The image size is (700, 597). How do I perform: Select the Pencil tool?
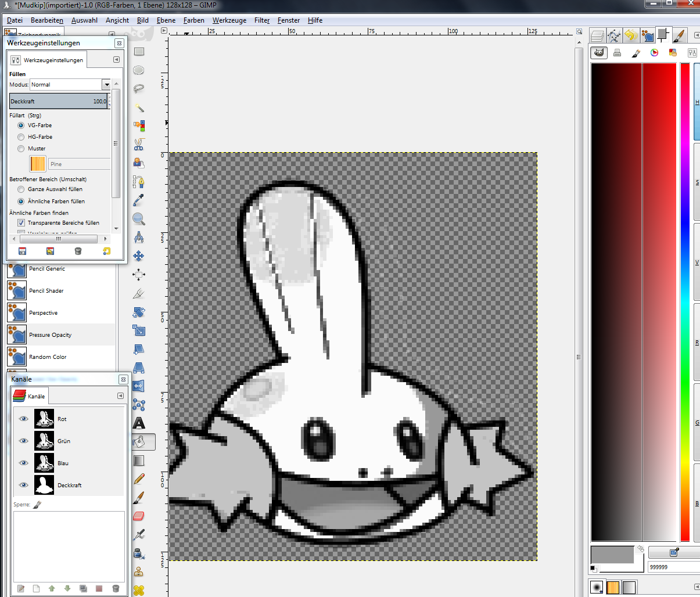pos(139,479)
